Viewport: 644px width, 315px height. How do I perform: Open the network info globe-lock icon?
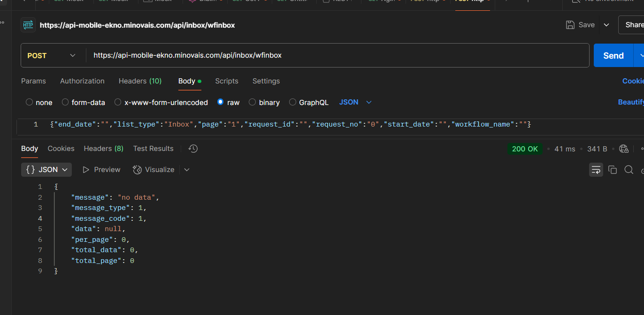(x=624, y=149)
